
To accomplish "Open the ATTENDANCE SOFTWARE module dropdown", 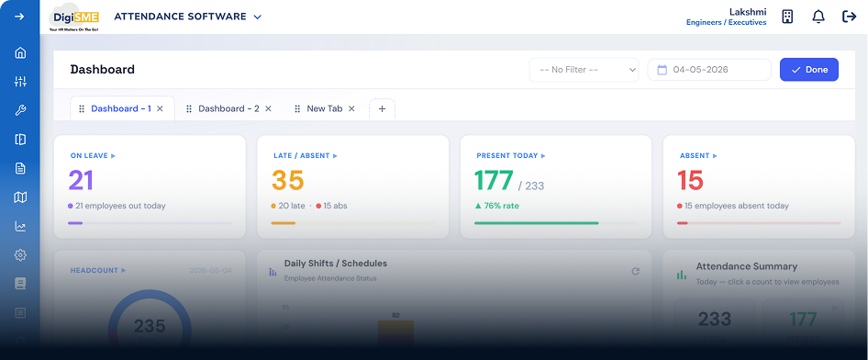I will pyautogui.click(x=188, y=17).
